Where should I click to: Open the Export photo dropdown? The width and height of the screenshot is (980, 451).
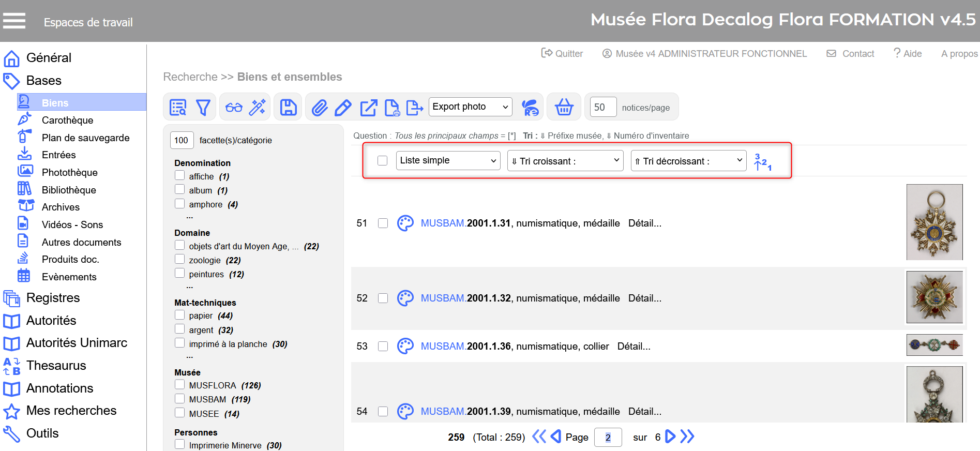click(470, 107)
